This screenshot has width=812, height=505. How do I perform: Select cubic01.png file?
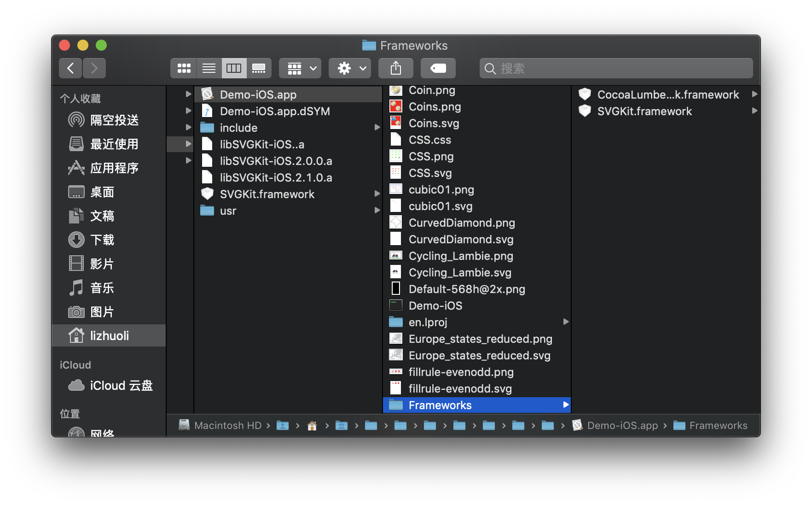tap(477, 189)
